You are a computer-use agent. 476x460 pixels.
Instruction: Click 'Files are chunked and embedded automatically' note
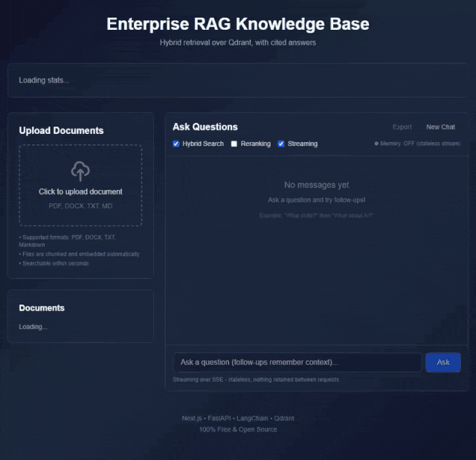click(80, 254)
